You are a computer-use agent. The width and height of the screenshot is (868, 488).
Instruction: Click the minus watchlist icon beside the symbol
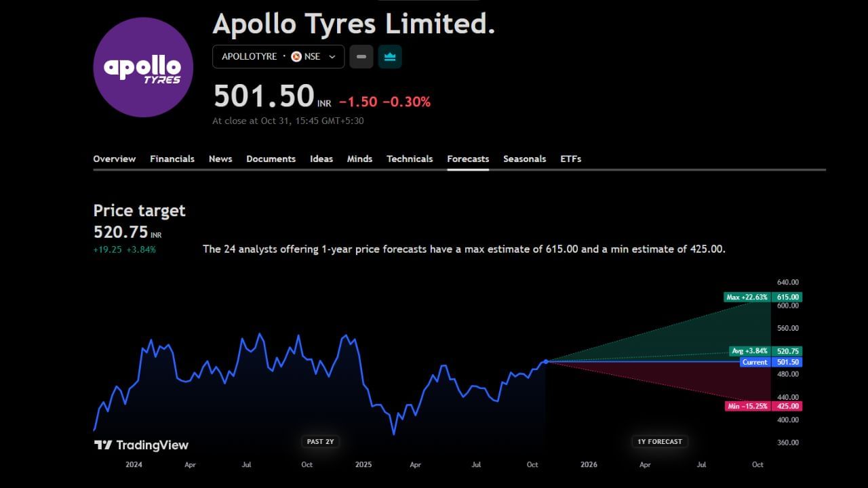point(361,57)
